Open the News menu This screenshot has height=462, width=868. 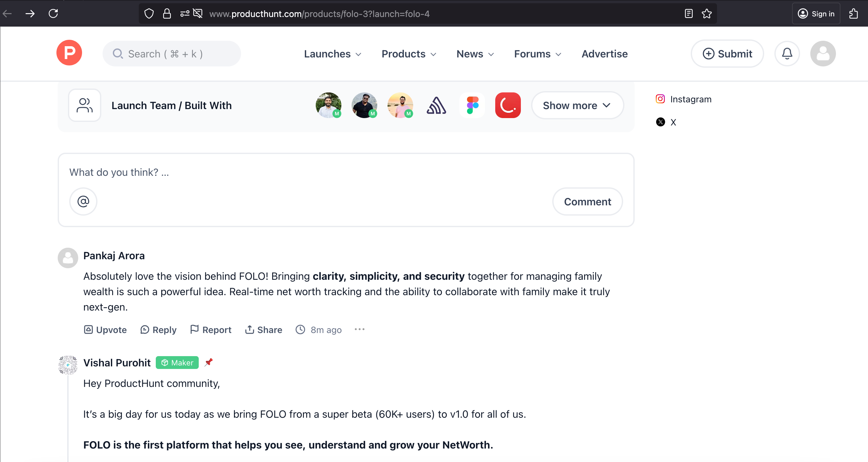(475, 54)
